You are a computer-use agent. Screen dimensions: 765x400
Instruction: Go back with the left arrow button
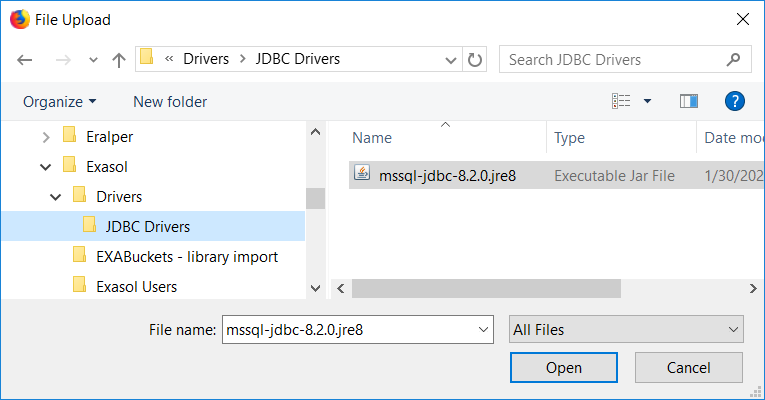[24, 60]
